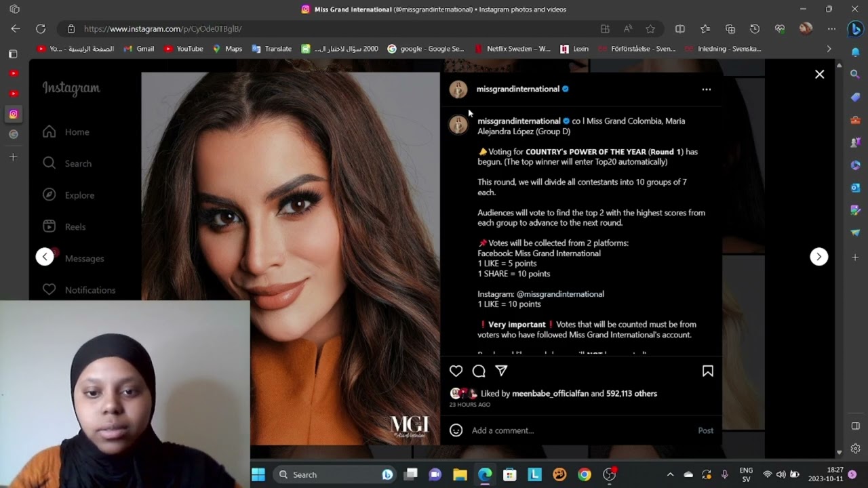This screenshot has height=488, width=868.
Task: Click the taskbar Search box
Action: (335, 474)
